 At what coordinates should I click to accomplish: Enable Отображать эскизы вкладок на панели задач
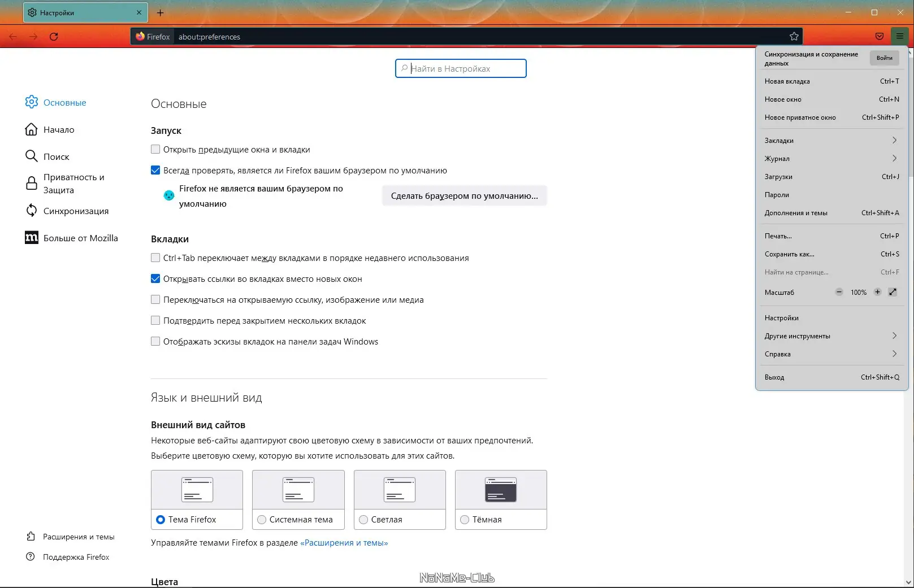[155, 342]
